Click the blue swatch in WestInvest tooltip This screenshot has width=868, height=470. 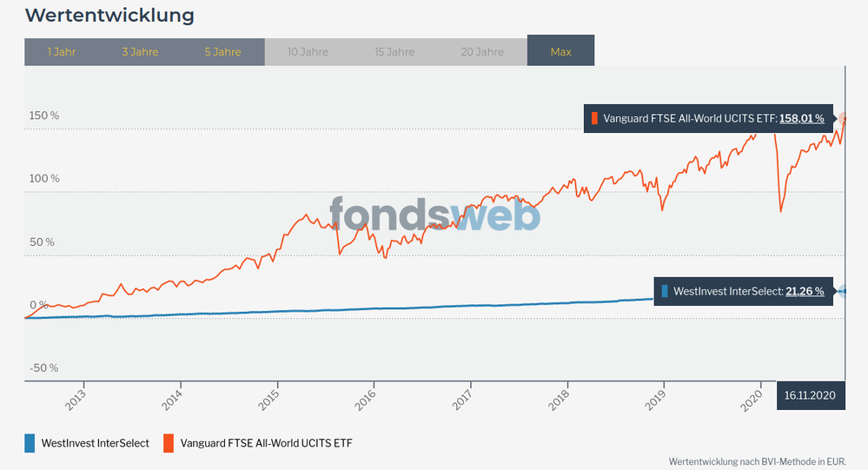(665, 291)
